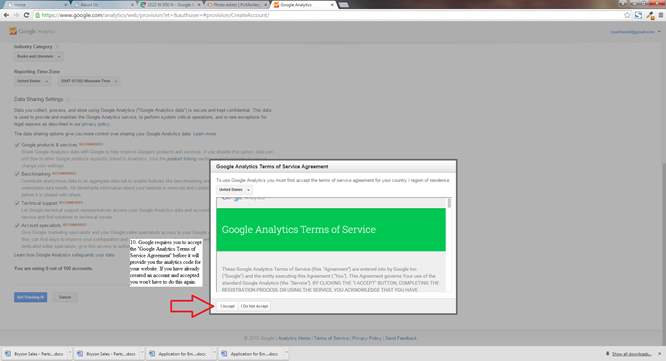Click the download arrow icon near Show all downloads
The width and height of the screenshot is (666, 361).
pos(607,353)
